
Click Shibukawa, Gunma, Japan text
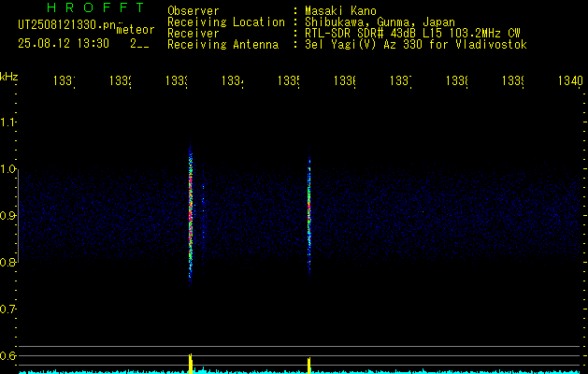point(380,22)
